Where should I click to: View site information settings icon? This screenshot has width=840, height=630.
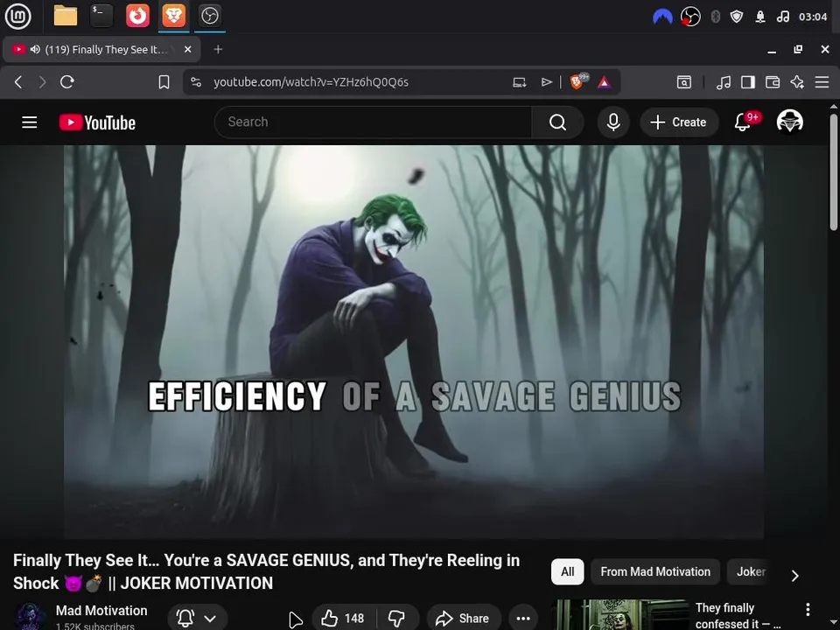coord(196,82)
